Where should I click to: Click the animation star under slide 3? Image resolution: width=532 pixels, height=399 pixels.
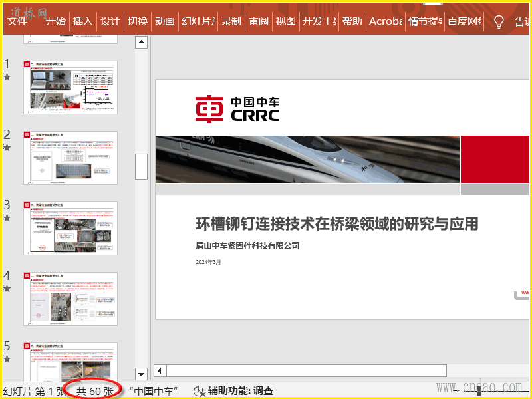click(7, 218)
